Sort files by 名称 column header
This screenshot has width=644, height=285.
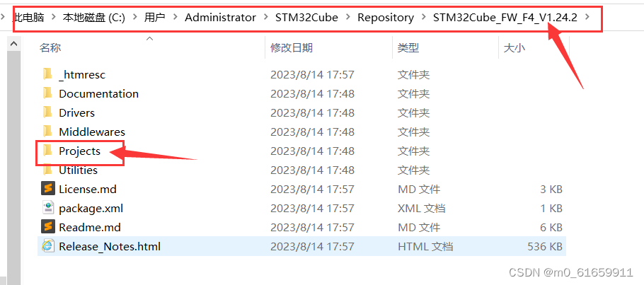[50, 47]
